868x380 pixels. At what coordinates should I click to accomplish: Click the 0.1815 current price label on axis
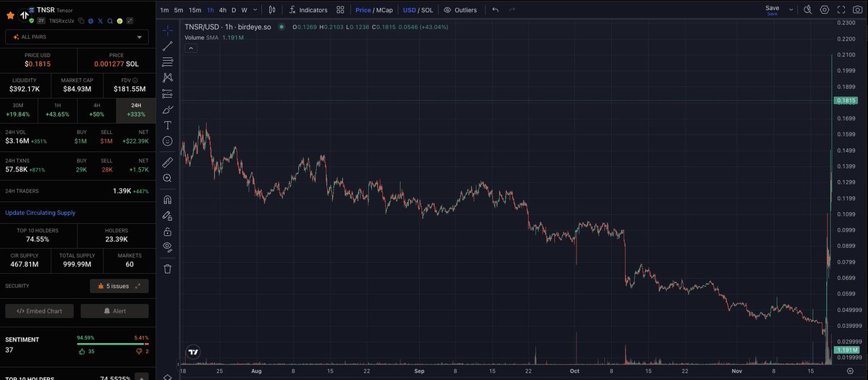click(846, 100)
